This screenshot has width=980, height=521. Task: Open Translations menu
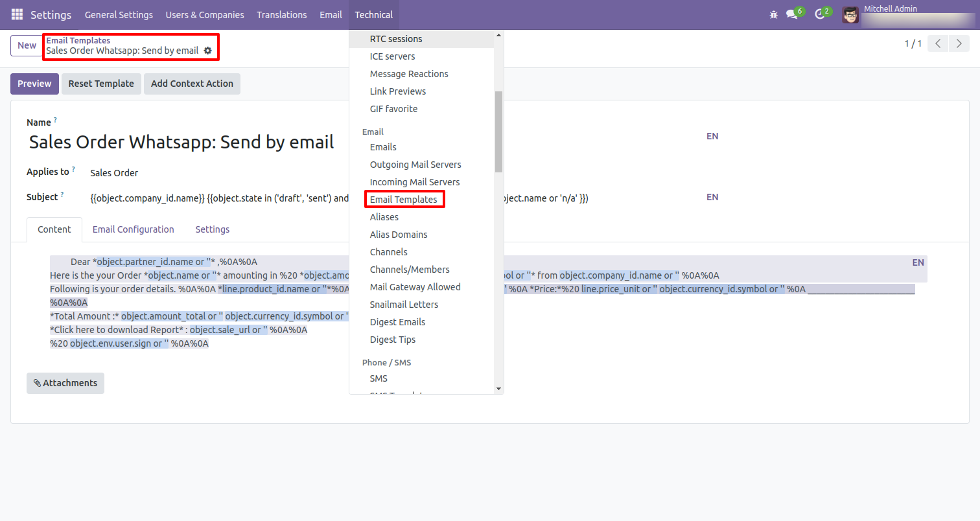[282, 14]
